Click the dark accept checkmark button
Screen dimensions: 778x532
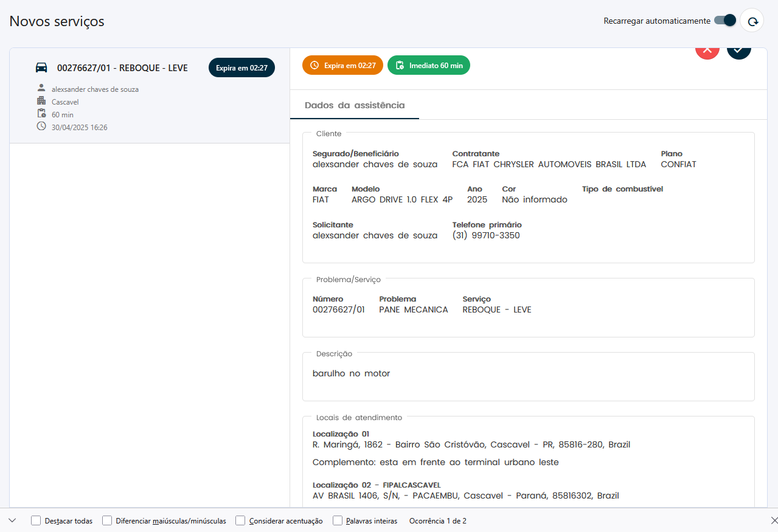[x=738, y=50]
